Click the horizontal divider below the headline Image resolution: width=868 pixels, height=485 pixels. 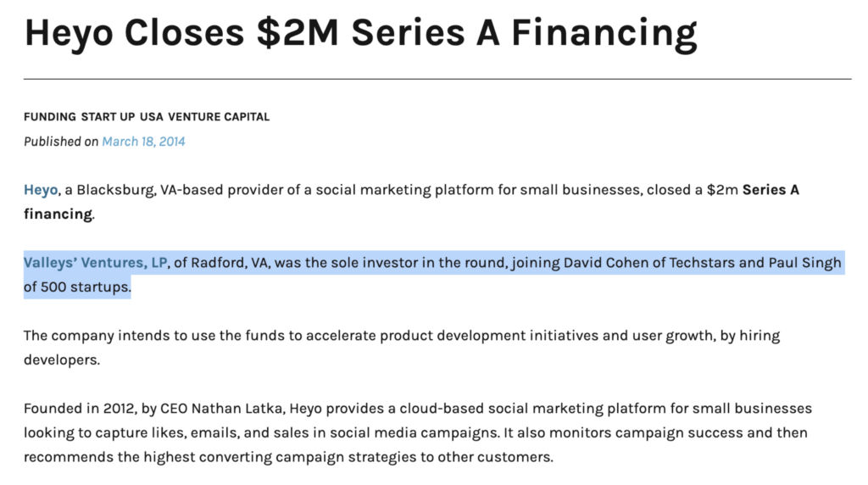point(437,79)
